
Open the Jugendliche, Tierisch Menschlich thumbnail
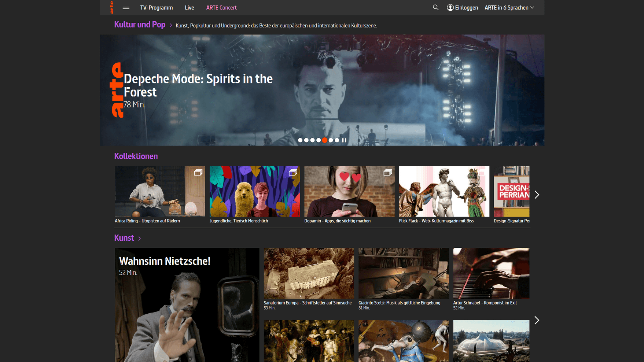pos(255,191)
